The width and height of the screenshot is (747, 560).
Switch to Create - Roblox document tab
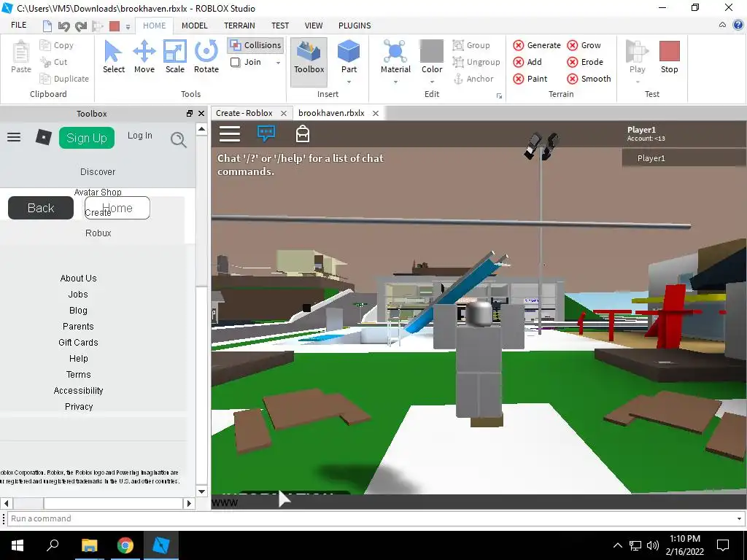pos(244,113)
